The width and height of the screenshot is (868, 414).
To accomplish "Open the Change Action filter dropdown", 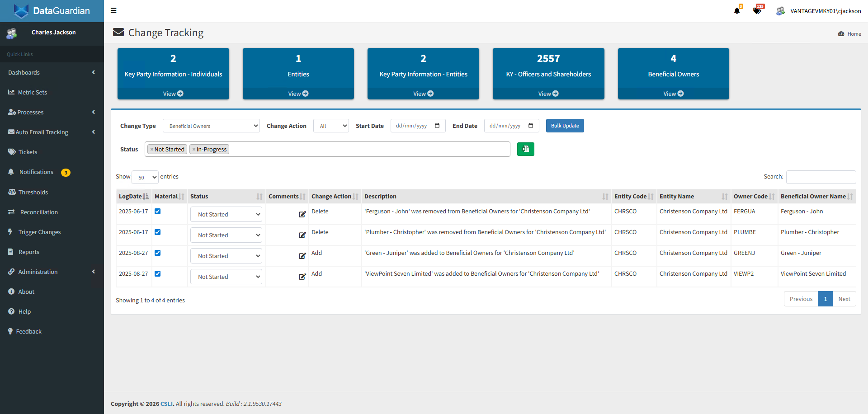I will 331,126.
